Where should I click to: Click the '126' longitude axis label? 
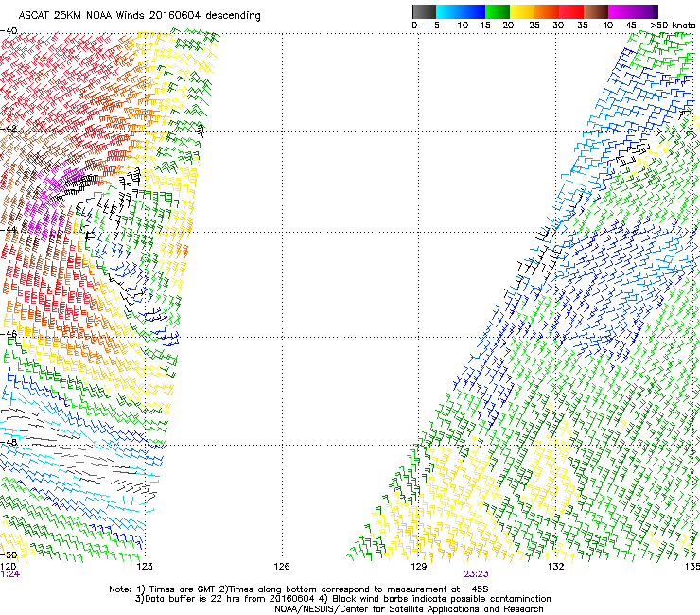click(282, 567)
